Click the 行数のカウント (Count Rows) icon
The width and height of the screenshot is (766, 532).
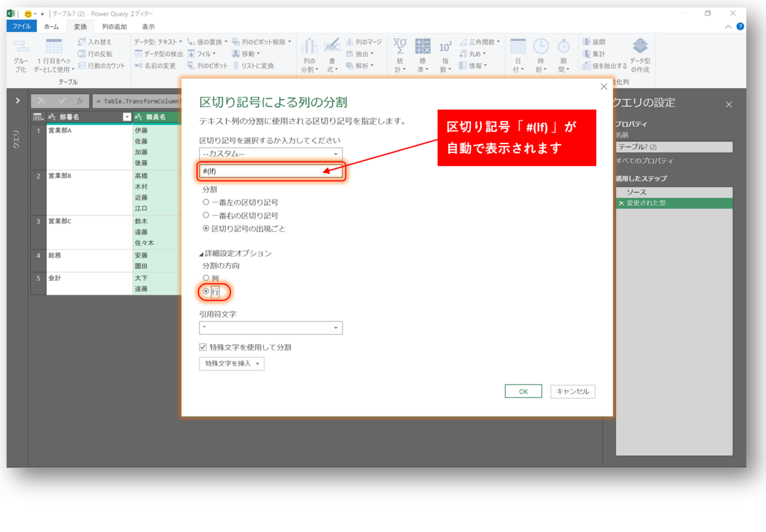point(82,65)
